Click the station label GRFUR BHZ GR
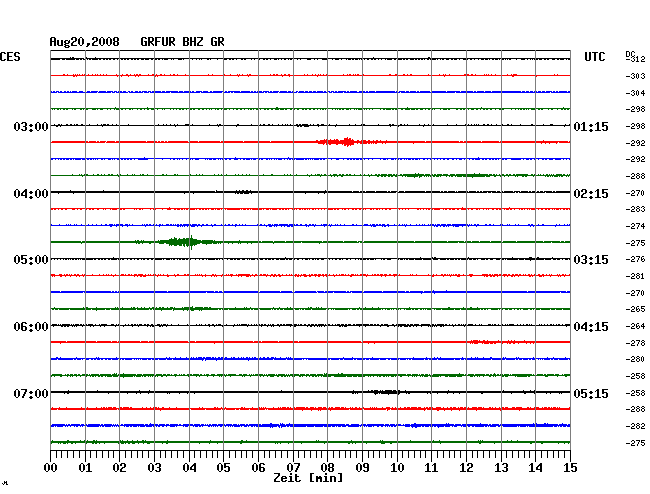Viewport: 650px width, 494px height. pyautogui.click(x=182, y=42)
